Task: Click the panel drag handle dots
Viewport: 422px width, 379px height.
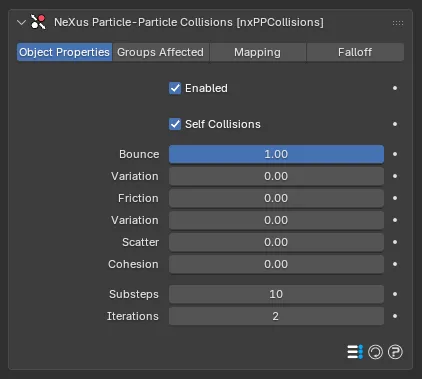Action: point(398,23)
